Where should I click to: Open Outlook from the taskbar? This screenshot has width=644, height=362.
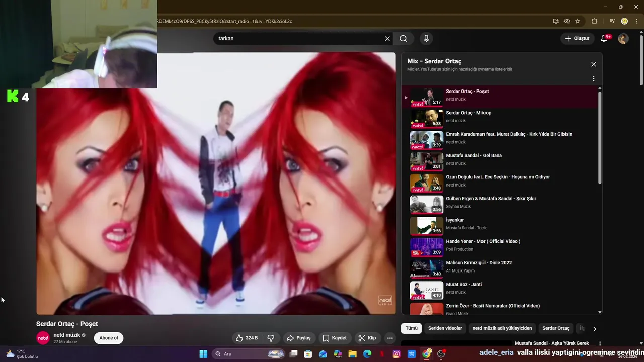coord(323,354)
